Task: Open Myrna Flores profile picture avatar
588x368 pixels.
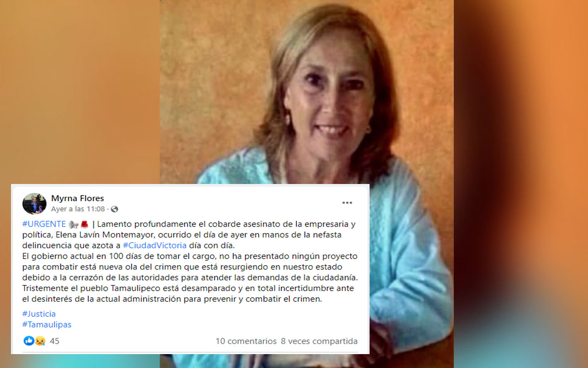Action: click(34, 204)
